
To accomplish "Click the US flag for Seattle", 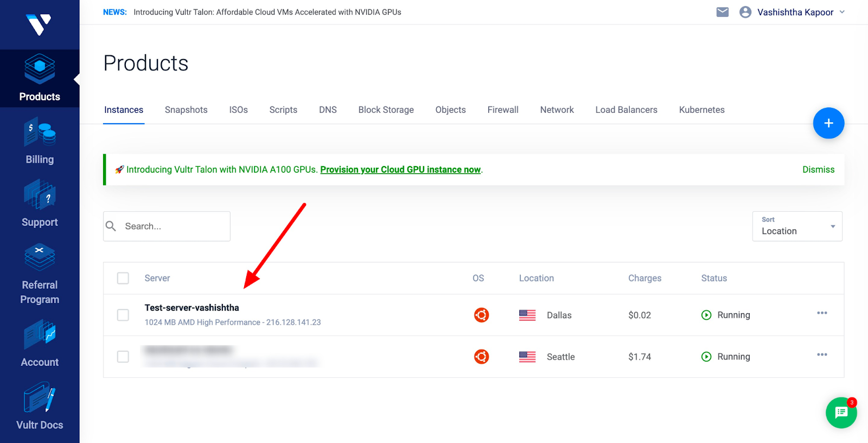I will pyautogui.click(x=527, y=357).
